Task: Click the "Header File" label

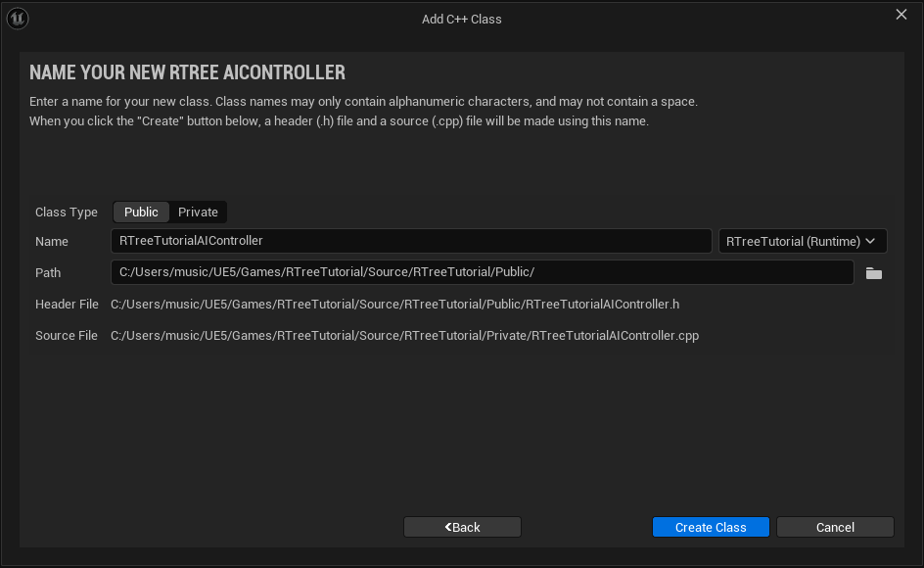Action: coord(67,305)
